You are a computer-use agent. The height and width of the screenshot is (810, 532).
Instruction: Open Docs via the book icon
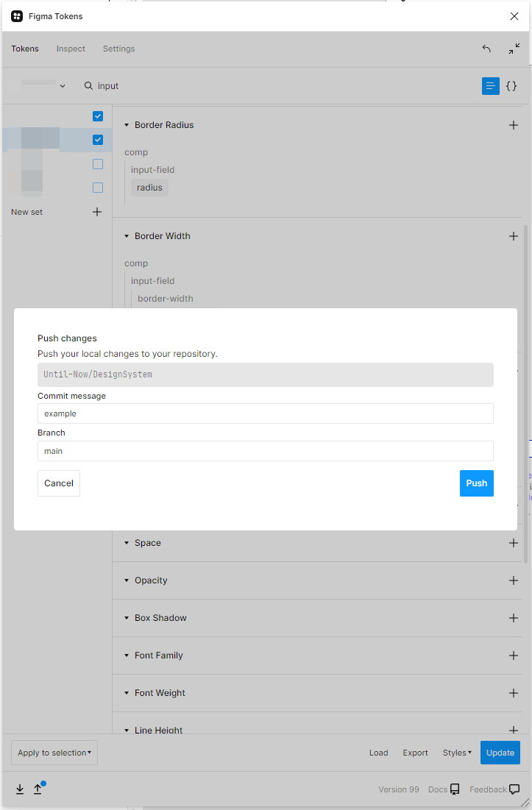point(455,789)
